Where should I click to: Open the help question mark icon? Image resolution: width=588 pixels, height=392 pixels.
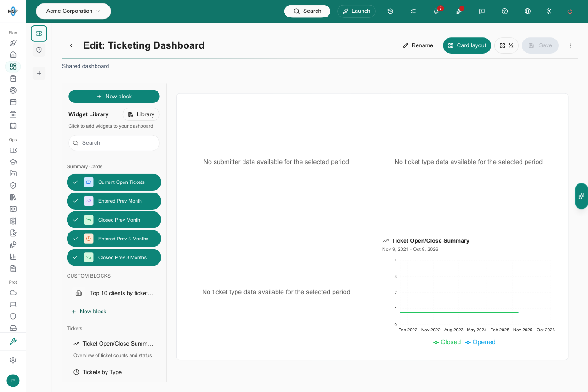[505, 11]
